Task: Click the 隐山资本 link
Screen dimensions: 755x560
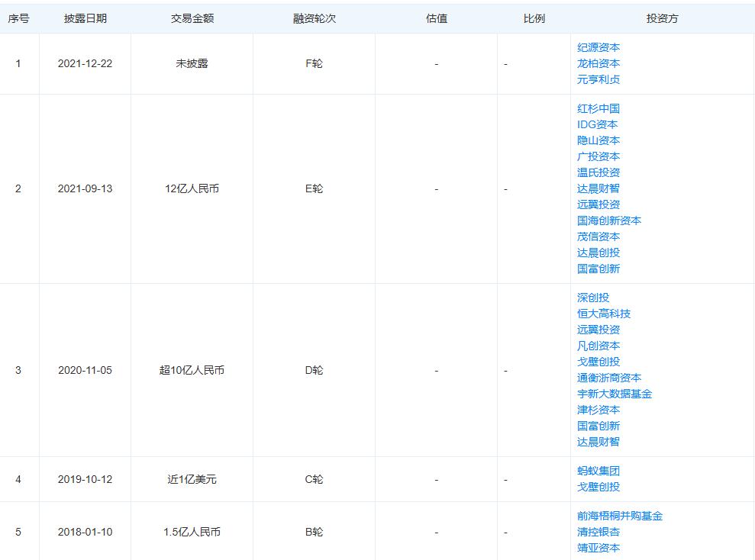Action: (x=599, y=140)
